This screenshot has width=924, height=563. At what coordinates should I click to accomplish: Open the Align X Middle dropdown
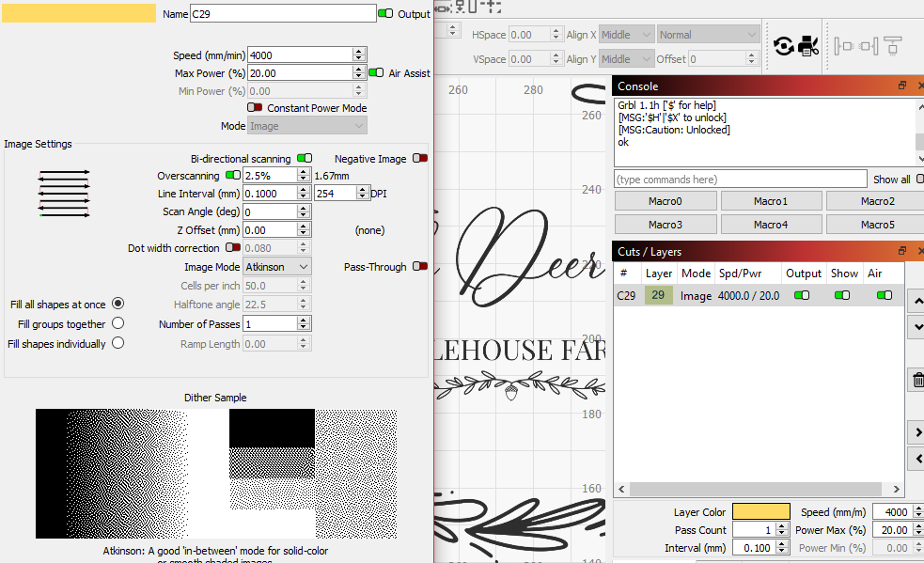[x=626, y=35]
